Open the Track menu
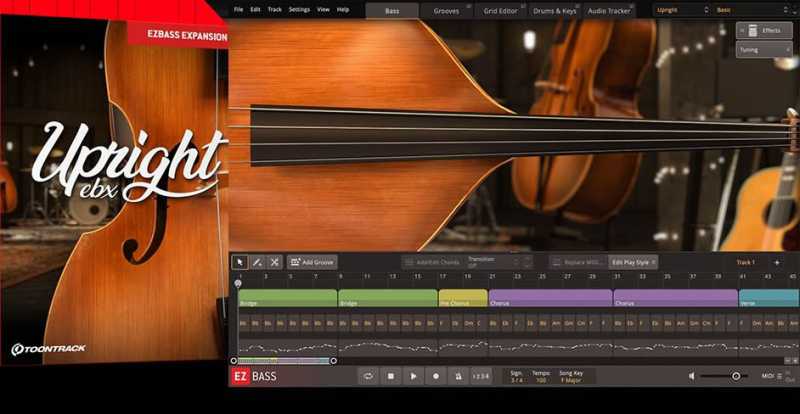The width and height of the screenshot is (800, 414). 274,10
